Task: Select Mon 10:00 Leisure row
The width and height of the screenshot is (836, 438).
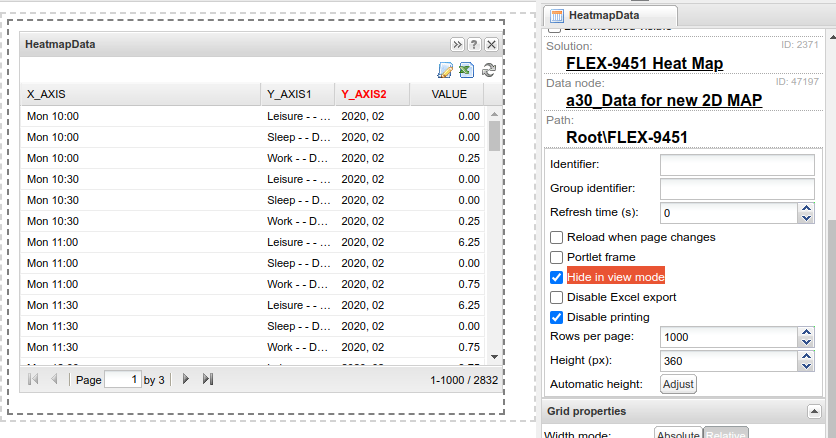Action: [x=252, y=116]
